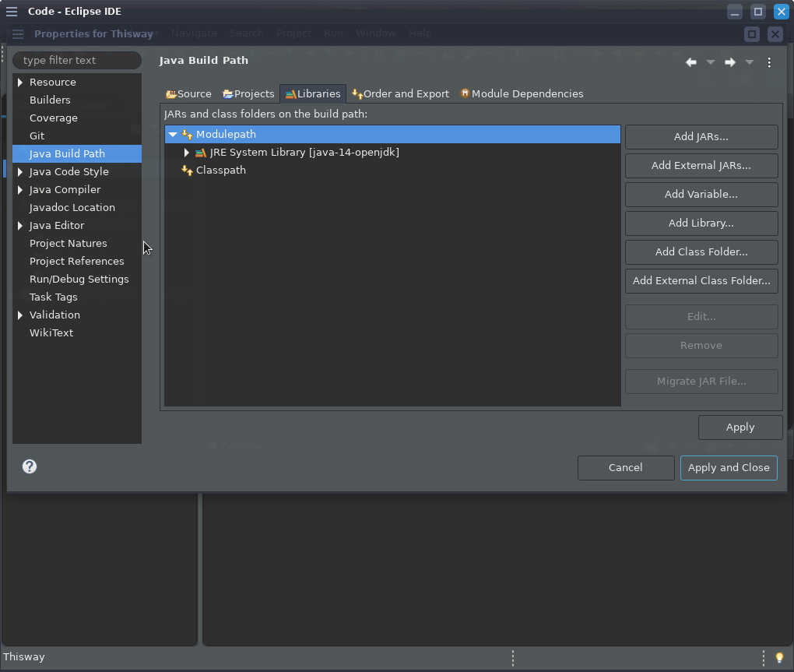Image resolution: width=794 pixels, height=672 pixels.
Task: Collapse the Modulepath tree node
Action: point(173,135)
